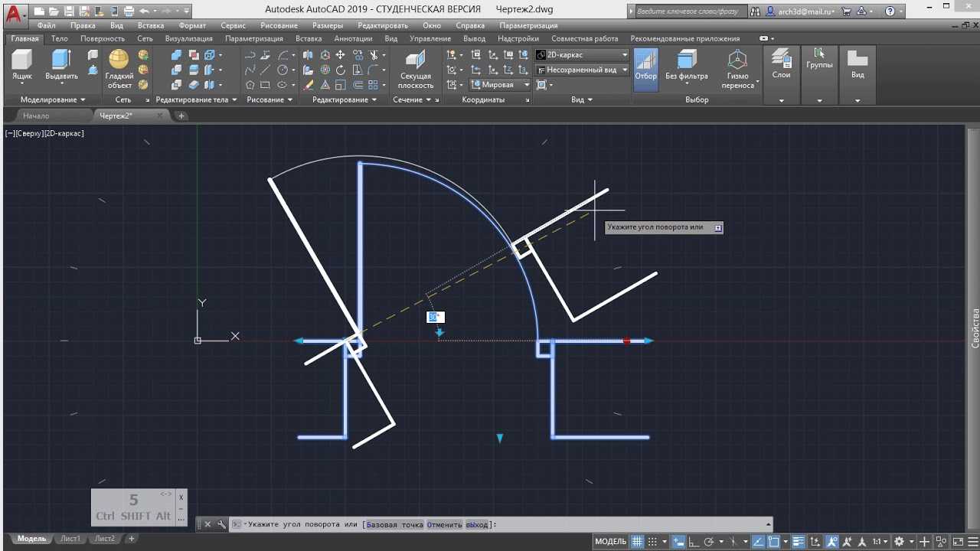This screenshot has width=980, height=551.
Task: Toggle Ortho mode in status bar
Action: [x=694, y=542]
